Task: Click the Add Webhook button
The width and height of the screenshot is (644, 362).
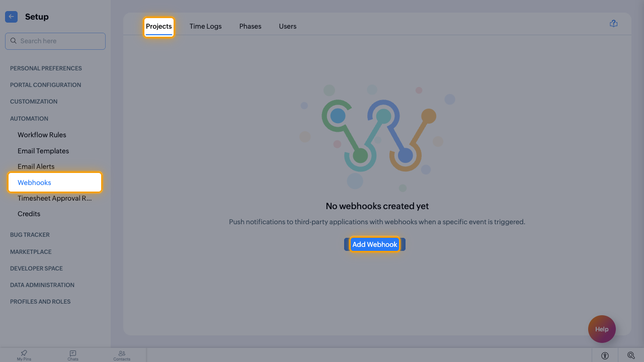Action: pyautogui.click(x=375, y=244)
